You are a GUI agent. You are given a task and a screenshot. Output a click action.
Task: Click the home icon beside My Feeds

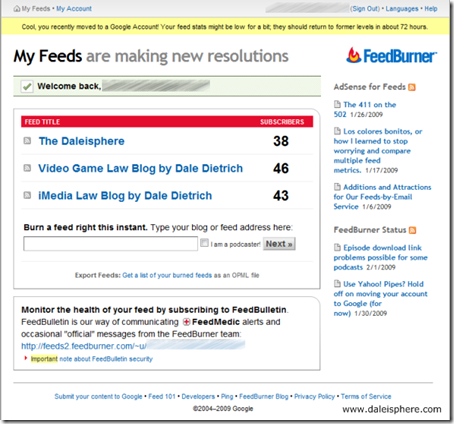click(17, 9)
